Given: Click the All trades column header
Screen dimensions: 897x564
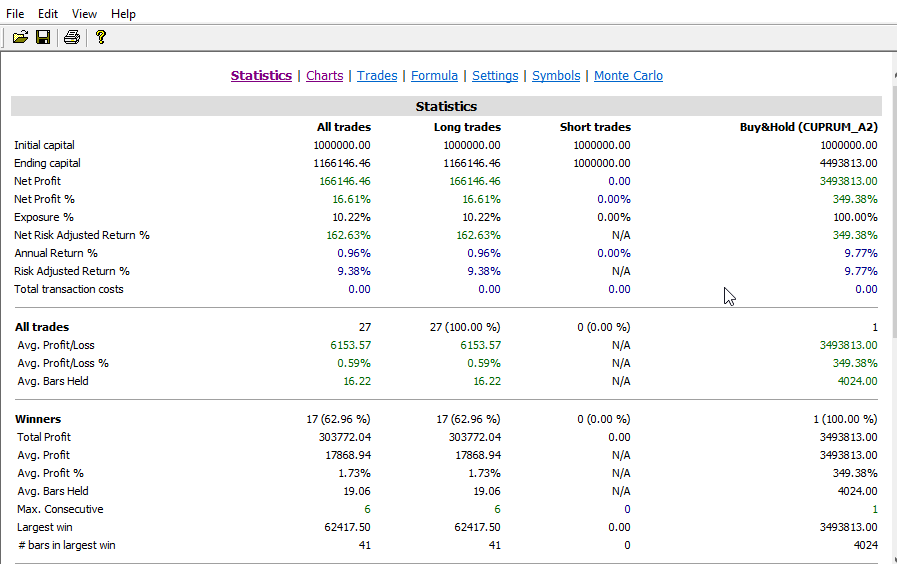Looking at the screenshot, I should click(x=344, y=127).
